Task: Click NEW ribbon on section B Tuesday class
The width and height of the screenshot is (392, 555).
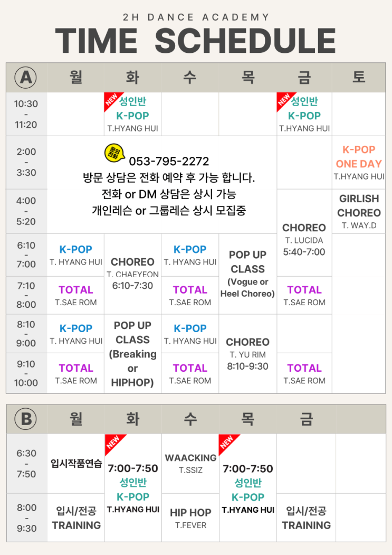Action: coord(113,443)
